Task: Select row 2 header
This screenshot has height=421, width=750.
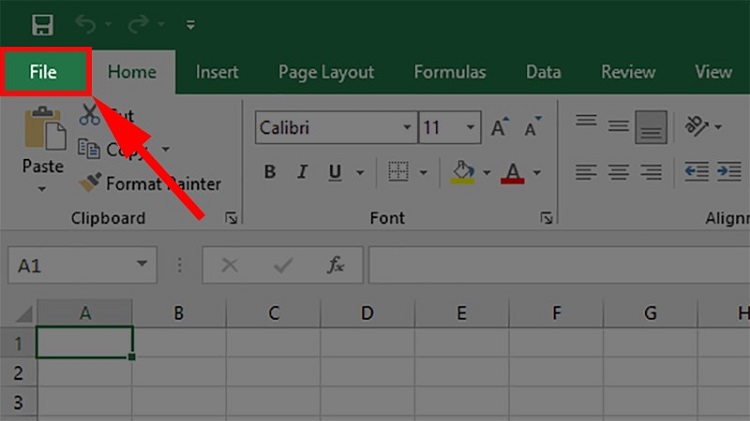Action: click(x=18, y=373)
